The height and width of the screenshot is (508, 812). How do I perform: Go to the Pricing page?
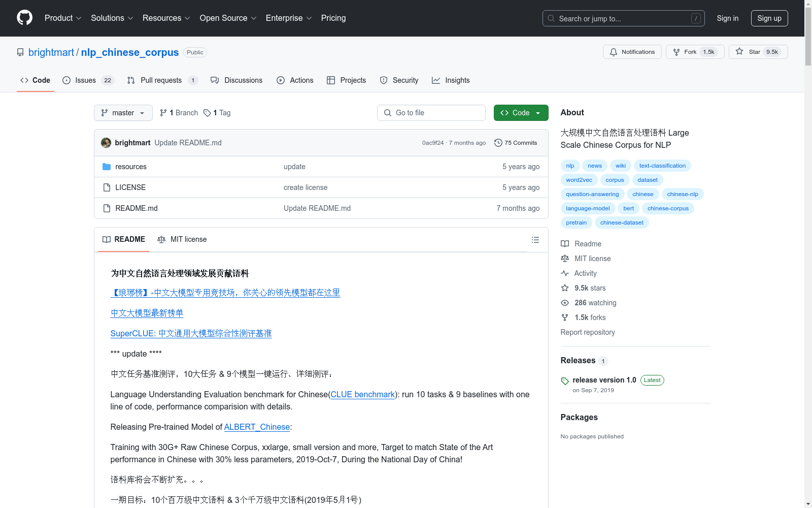coord(333,18)
